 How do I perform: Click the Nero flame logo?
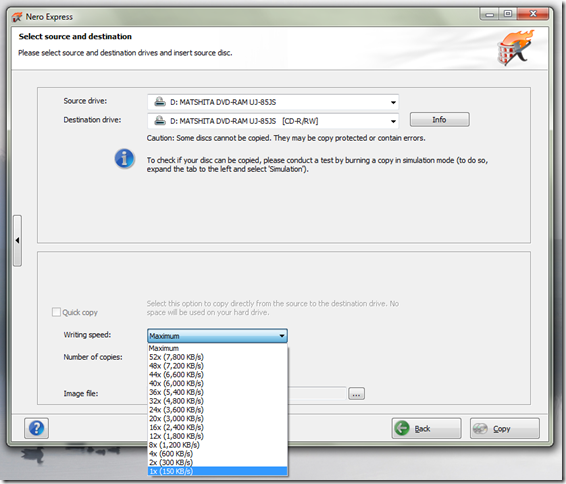(515, 48)
